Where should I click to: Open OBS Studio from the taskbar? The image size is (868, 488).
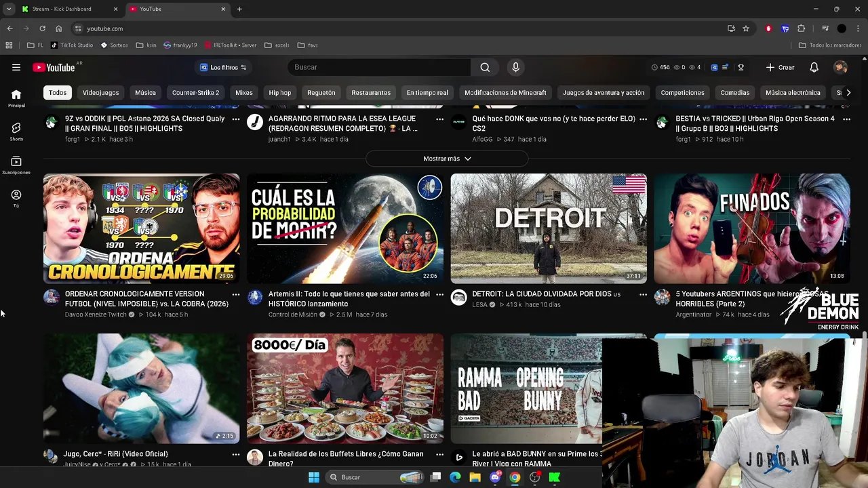tap(535, 477)
